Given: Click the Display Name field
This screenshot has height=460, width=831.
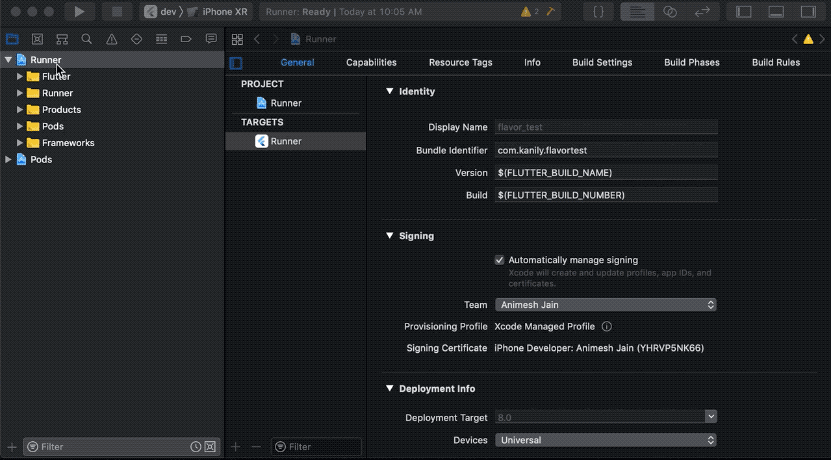Looking at the screenshot, I should [606, 127].
